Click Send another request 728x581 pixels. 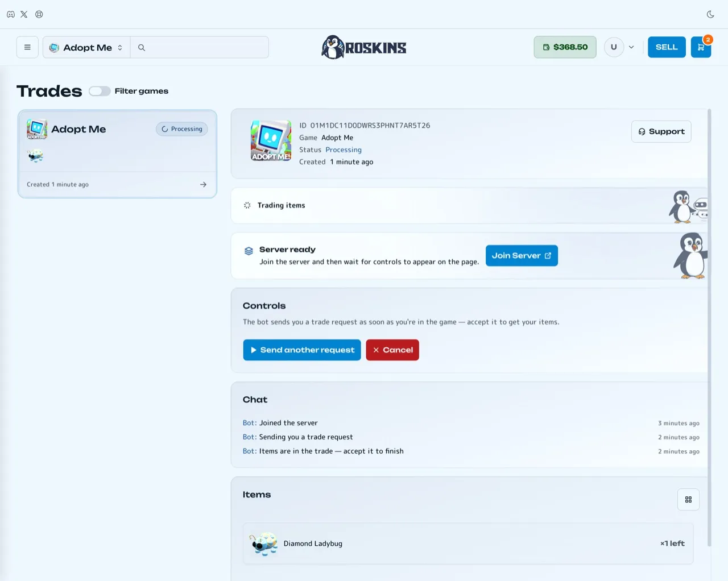pyautogui.click(x=302, y=350)
